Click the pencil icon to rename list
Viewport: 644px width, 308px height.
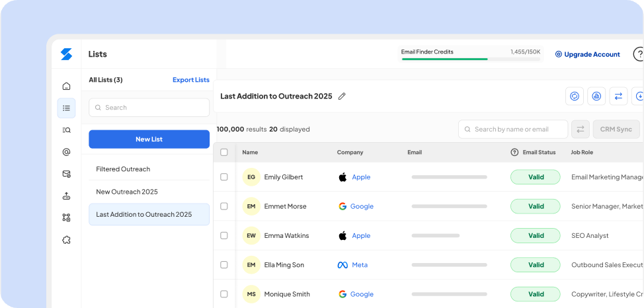tap(342, 96)
